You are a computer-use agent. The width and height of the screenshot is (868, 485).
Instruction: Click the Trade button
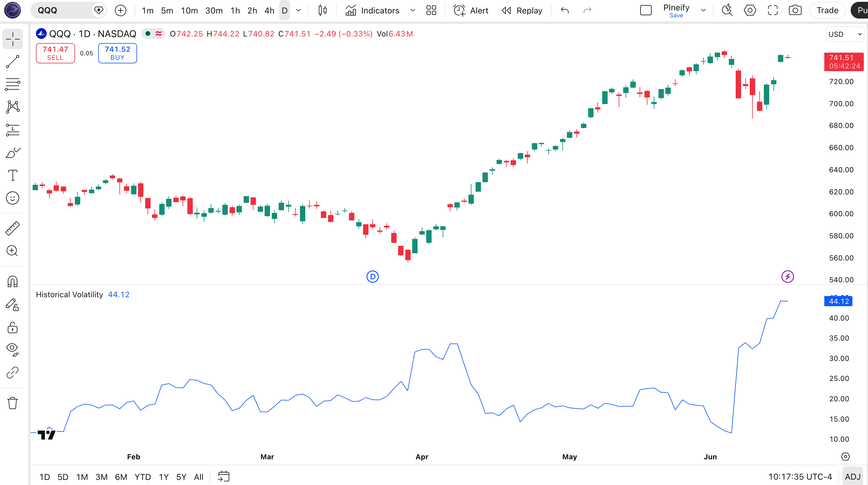(827, 10)
